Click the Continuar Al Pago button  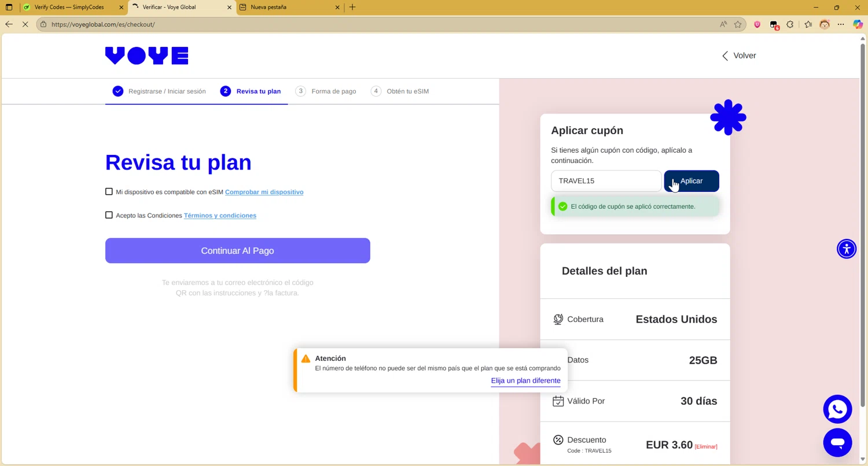238,251
